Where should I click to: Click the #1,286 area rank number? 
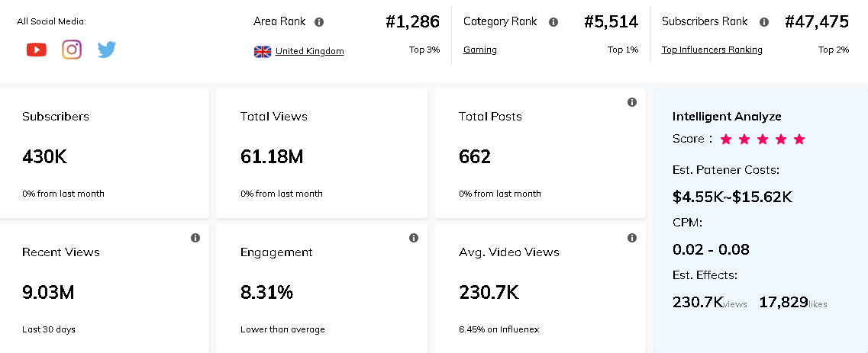(x=412, y=22)
